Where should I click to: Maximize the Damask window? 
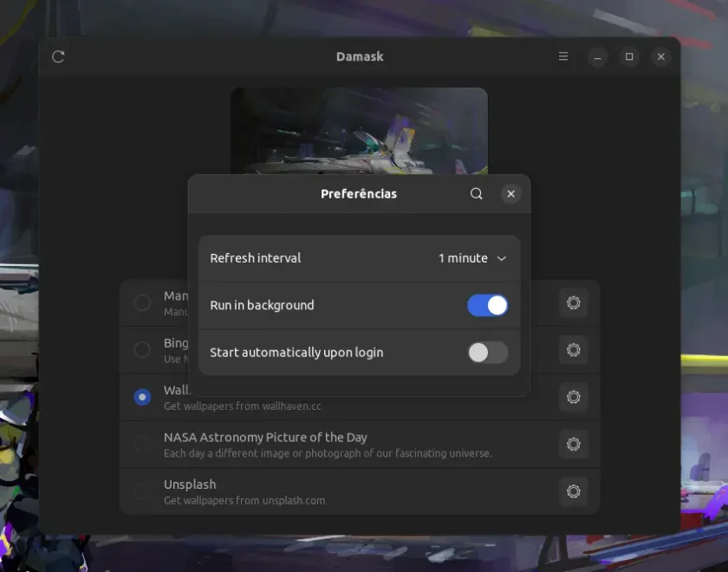pos(629,56)
